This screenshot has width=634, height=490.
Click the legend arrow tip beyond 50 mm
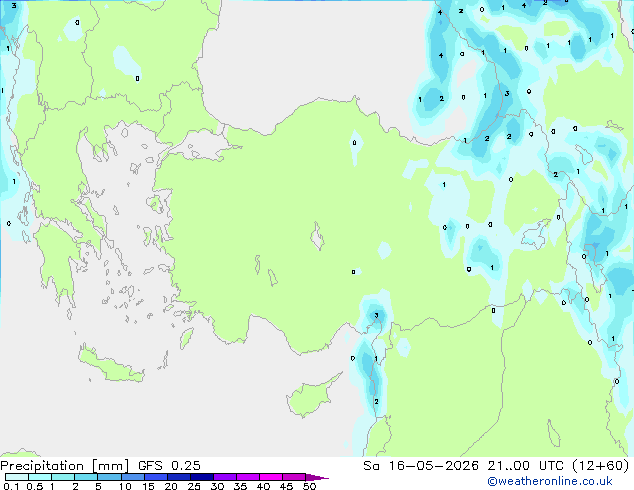pos(317,477)
